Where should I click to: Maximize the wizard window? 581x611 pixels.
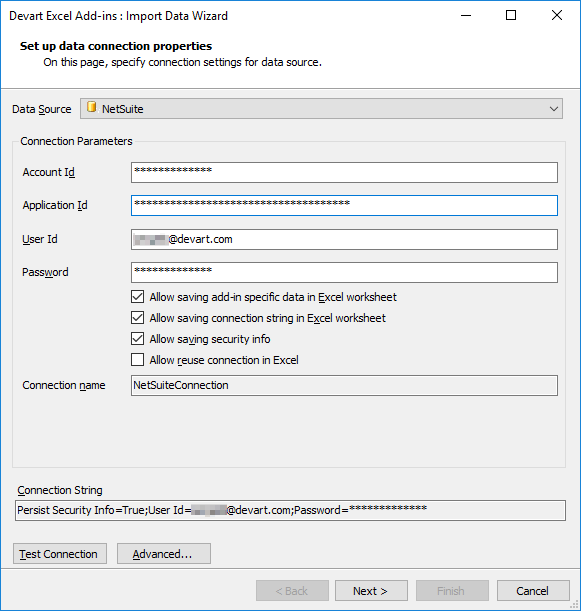[x=511, y=15]
